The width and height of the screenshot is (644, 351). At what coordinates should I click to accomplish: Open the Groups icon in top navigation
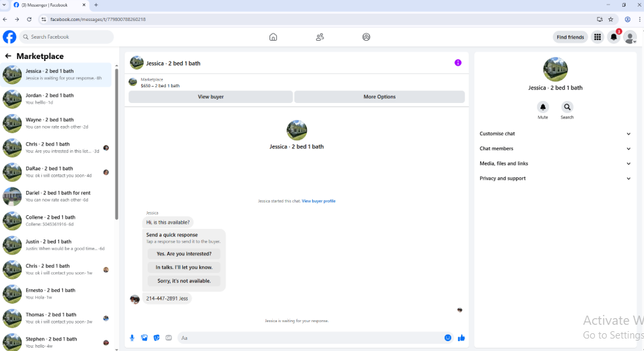tap(367, 37)
